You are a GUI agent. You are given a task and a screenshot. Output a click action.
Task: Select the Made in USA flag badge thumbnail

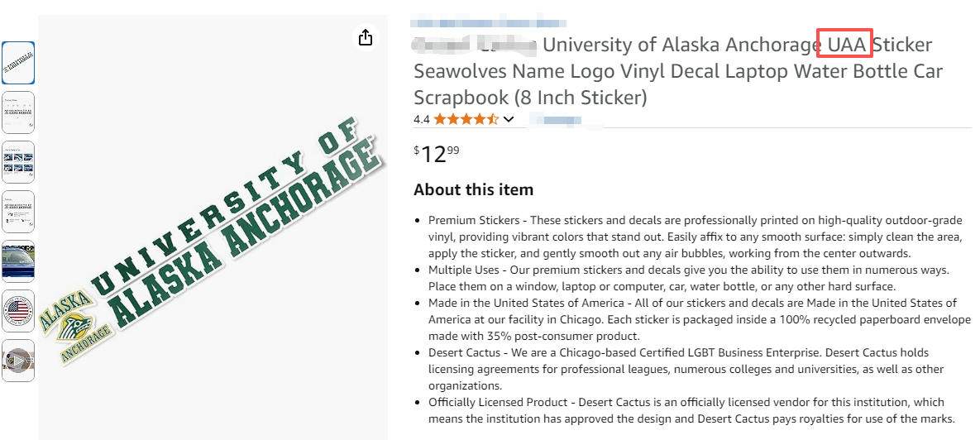(18, 311)
